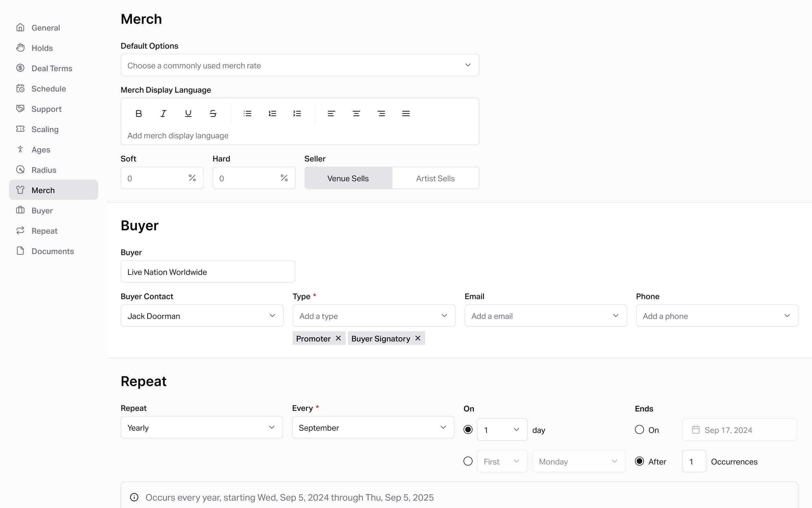Switch to Artist Sells
The width and height of the screenshot is (812, 508).
point(435,178)
